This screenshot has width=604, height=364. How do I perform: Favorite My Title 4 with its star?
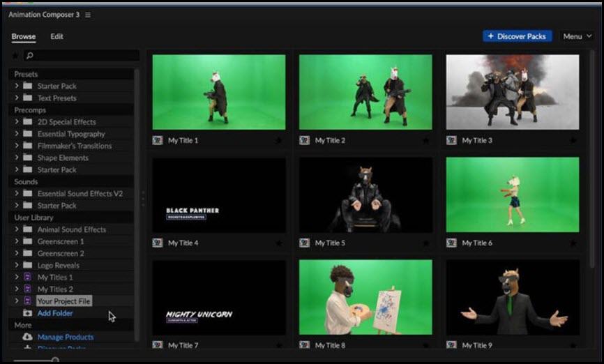tap(279, 243)
